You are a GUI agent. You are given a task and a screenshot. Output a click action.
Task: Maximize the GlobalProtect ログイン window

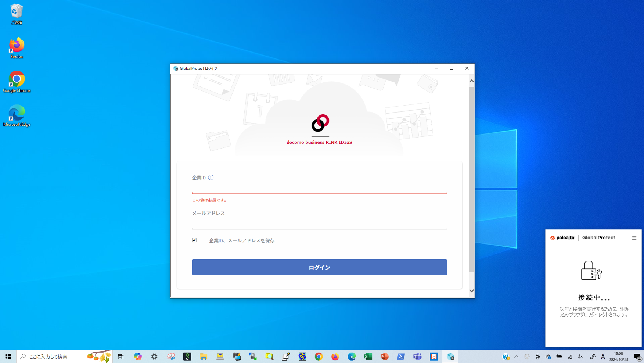[451, 68]
